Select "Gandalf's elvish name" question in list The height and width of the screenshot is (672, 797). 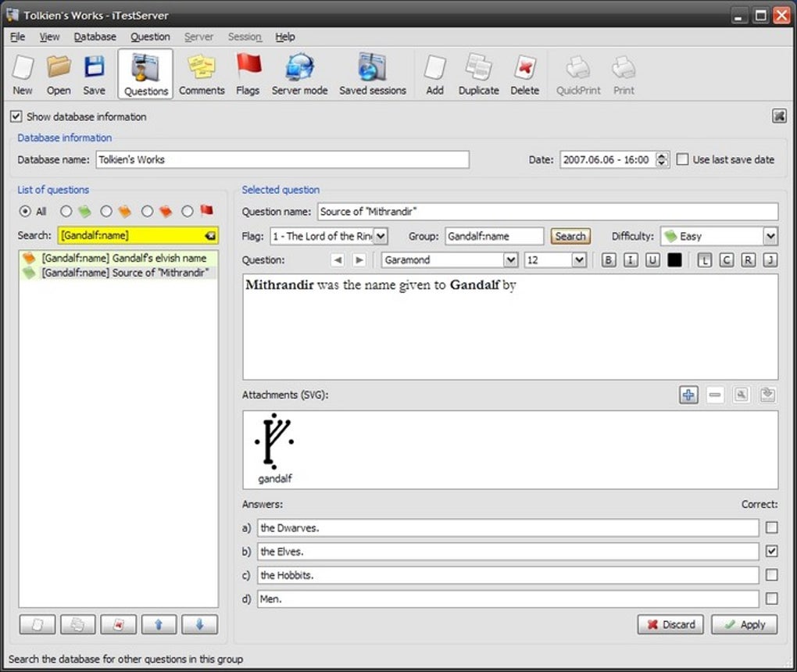tap(118, 258)
